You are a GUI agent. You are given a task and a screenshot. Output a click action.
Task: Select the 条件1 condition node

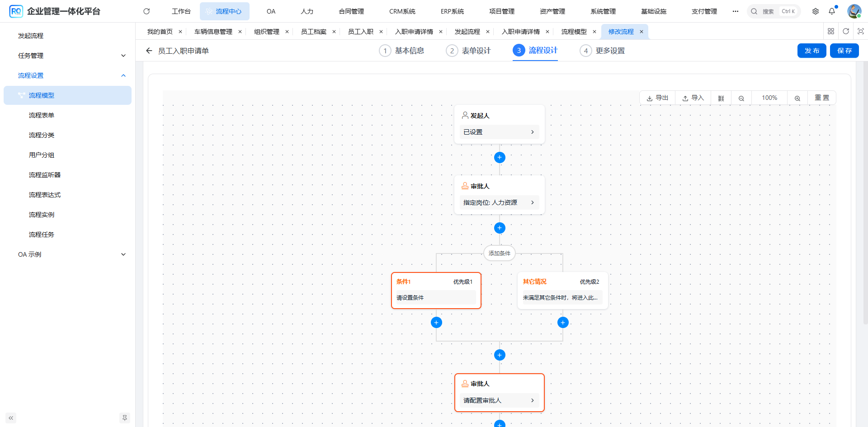click(436, 291)
